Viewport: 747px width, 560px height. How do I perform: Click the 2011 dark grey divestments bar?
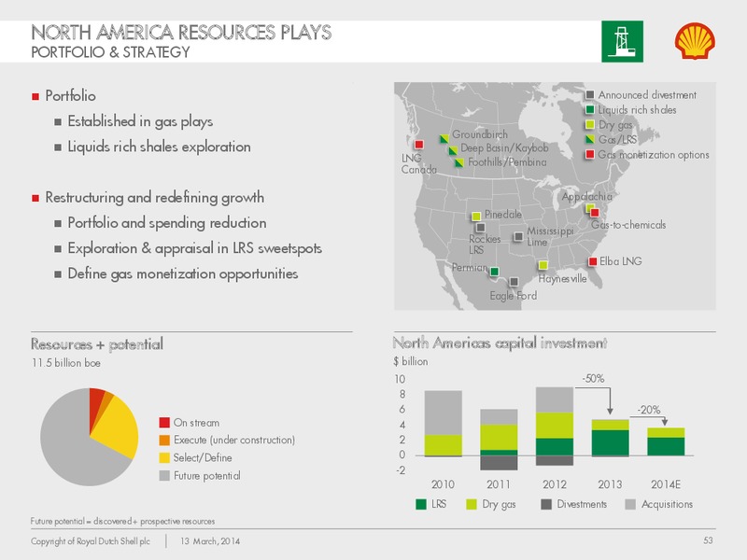499,463
